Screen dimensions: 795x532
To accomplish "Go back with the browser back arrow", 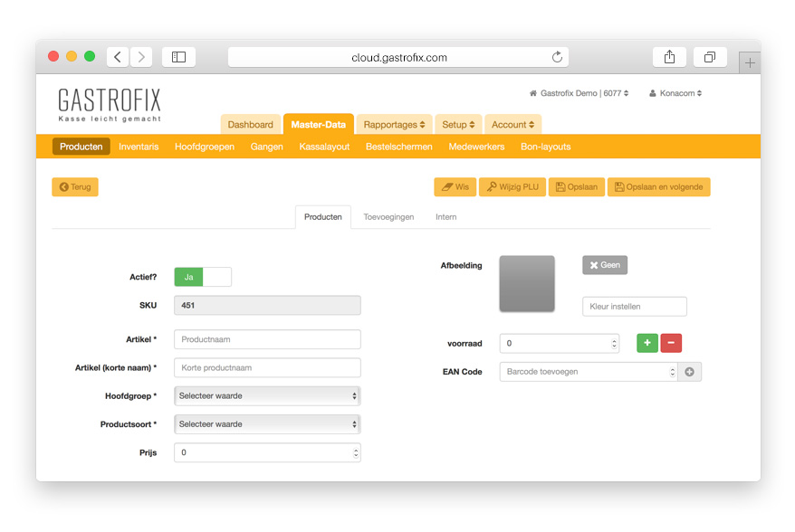I will click(x=118, y=57).
